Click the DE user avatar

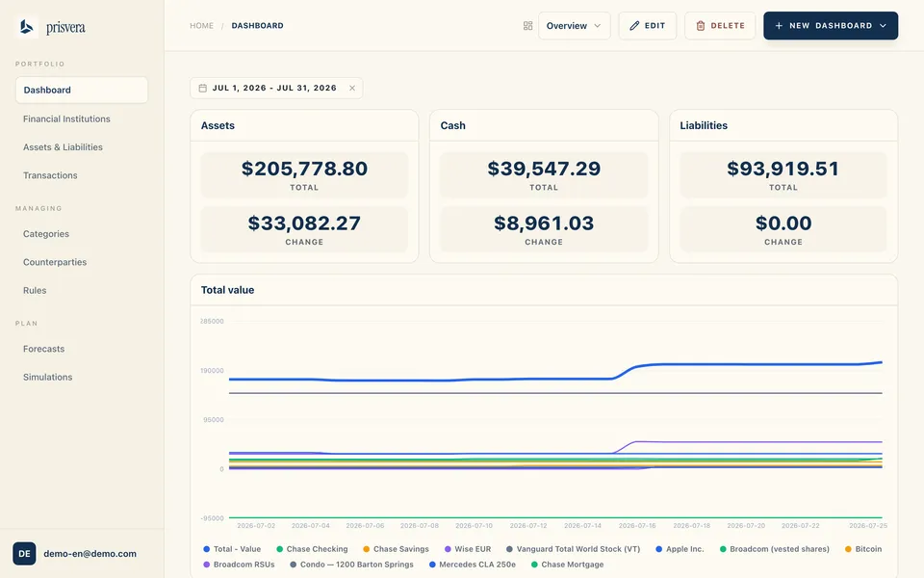[x=24, y=553]
